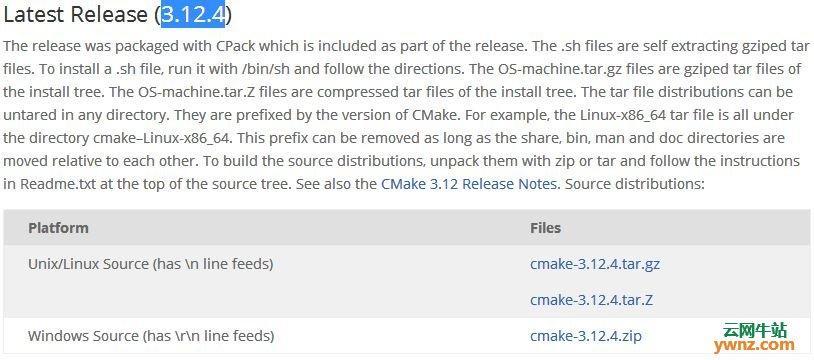Screen dimensions: 814x360
Task: Open the CMake 3.12 Release Notes link
Action: pos(470,184)
